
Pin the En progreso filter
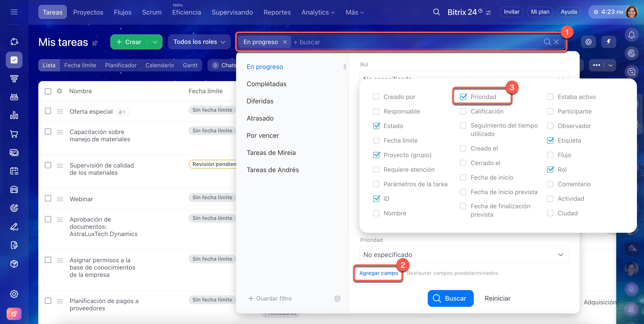[x=344, y=67]
